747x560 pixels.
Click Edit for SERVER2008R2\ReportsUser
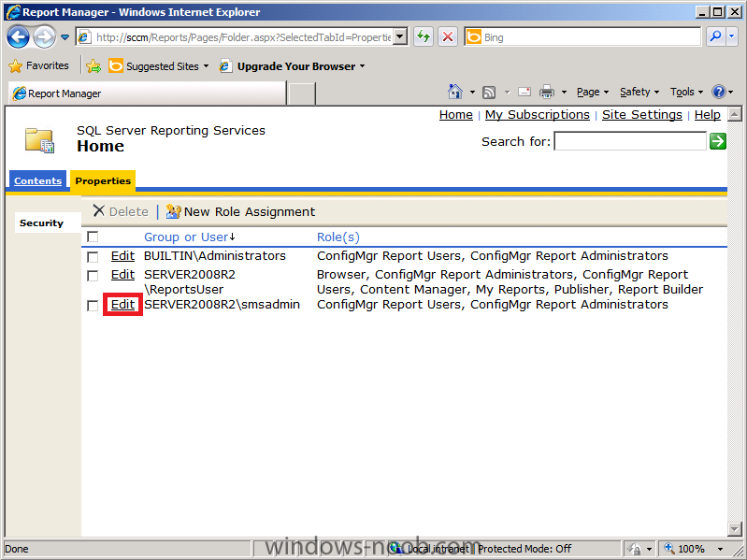pos(122,275)
